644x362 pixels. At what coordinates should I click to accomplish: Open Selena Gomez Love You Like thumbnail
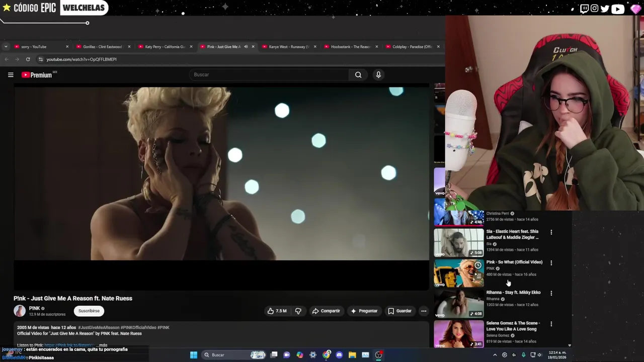(x=458, y=334)
